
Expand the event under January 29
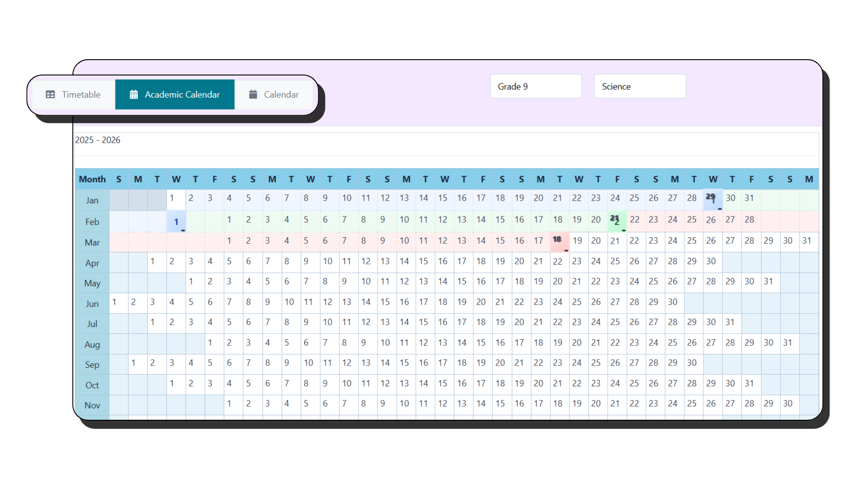click(720, 209)
